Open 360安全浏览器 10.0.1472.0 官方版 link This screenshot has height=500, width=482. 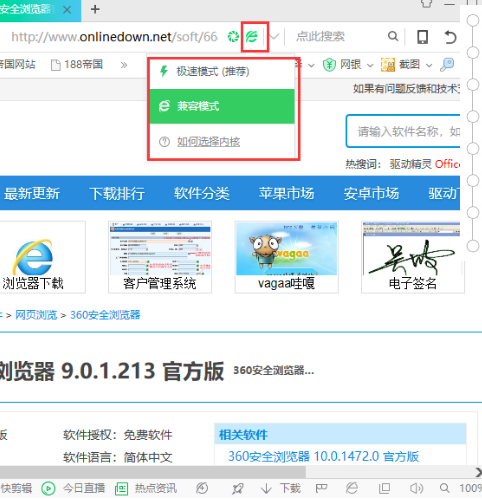pyautogui.click(x=323, y=456)
